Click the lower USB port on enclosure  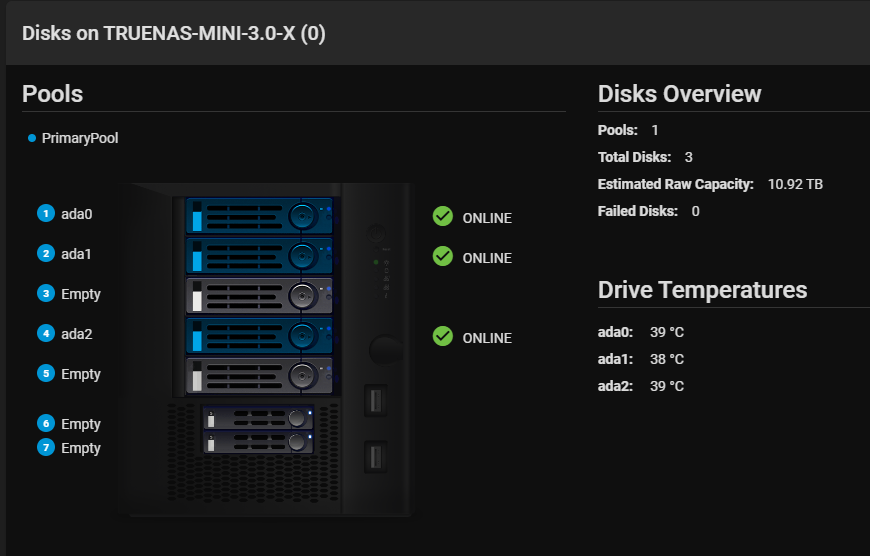tap(376, 458)
